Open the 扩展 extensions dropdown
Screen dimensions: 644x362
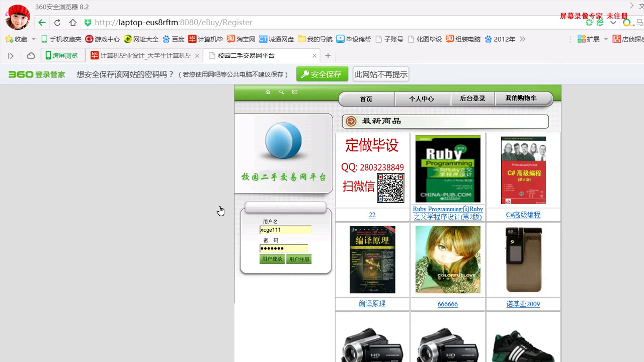coord(606,39)
